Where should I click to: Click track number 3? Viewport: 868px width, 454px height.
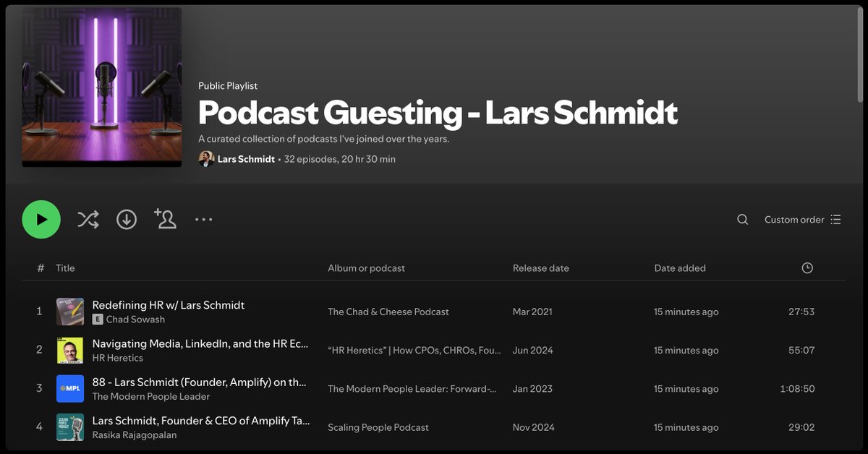pyautogui.click(x=39, y=388)
